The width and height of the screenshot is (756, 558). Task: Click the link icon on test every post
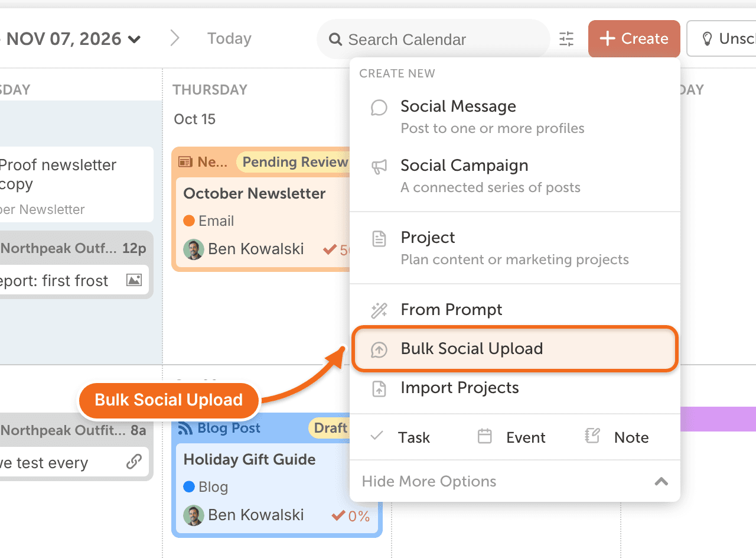pyautogui.click(x=134, y=462)
